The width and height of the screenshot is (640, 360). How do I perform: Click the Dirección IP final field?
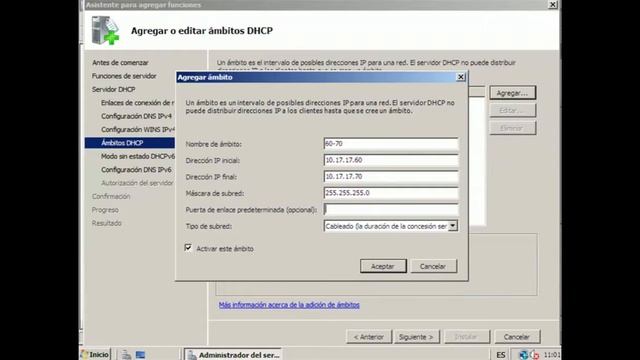[391, 176]
